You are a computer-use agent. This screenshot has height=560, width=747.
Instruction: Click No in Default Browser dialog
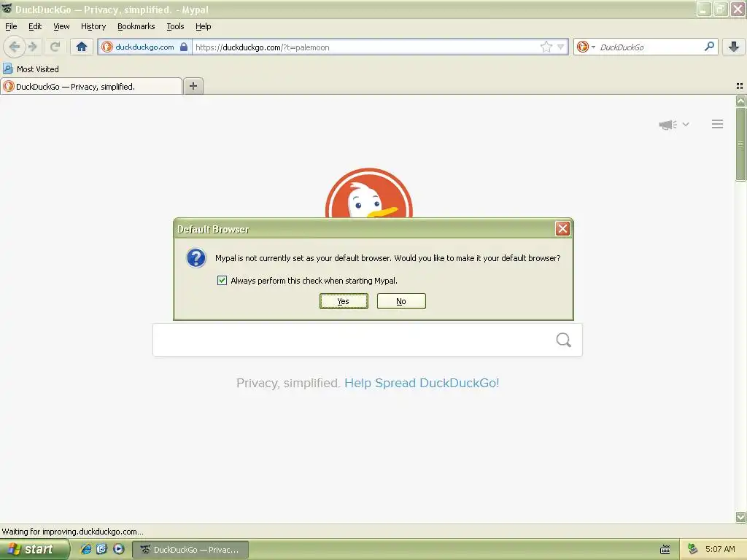pyautogui.click(x=401, y=301)
